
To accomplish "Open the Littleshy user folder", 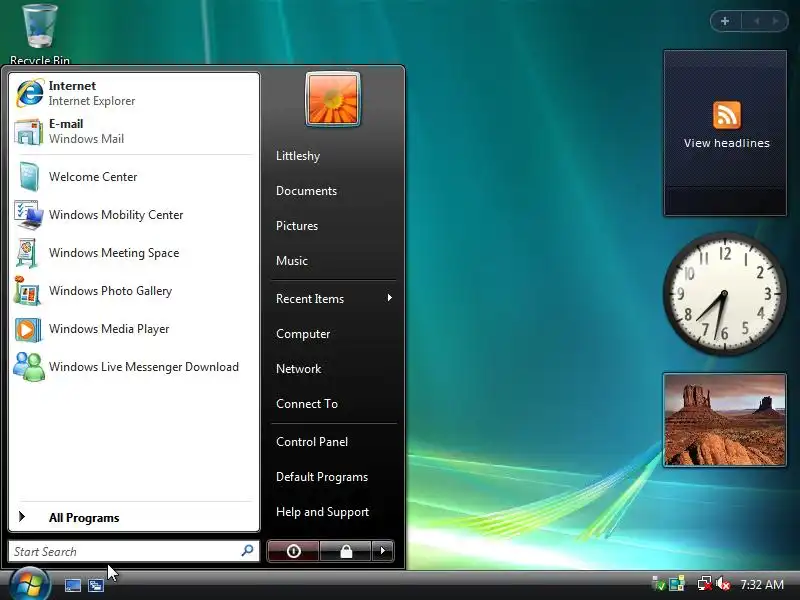I will [298, 156].
